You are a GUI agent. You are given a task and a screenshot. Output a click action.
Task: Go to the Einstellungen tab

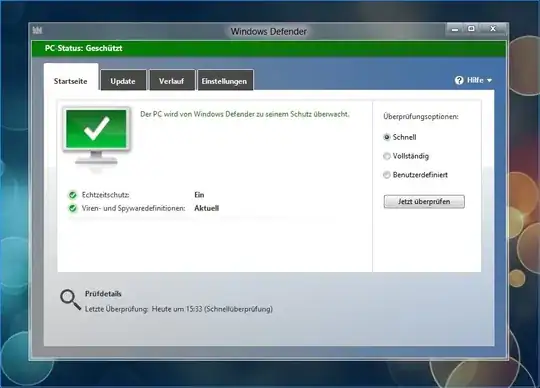(x=225, y=81)
